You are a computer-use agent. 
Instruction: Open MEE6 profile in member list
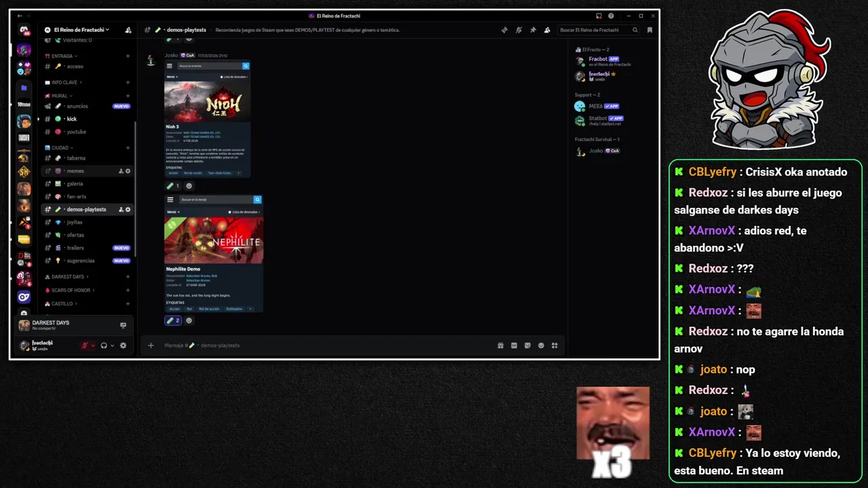(597, 106)
